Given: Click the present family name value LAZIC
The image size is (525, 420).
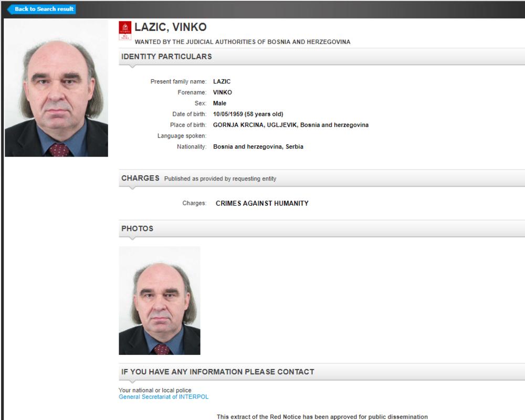Looking at the screenshot, I should tap(222, 81).
